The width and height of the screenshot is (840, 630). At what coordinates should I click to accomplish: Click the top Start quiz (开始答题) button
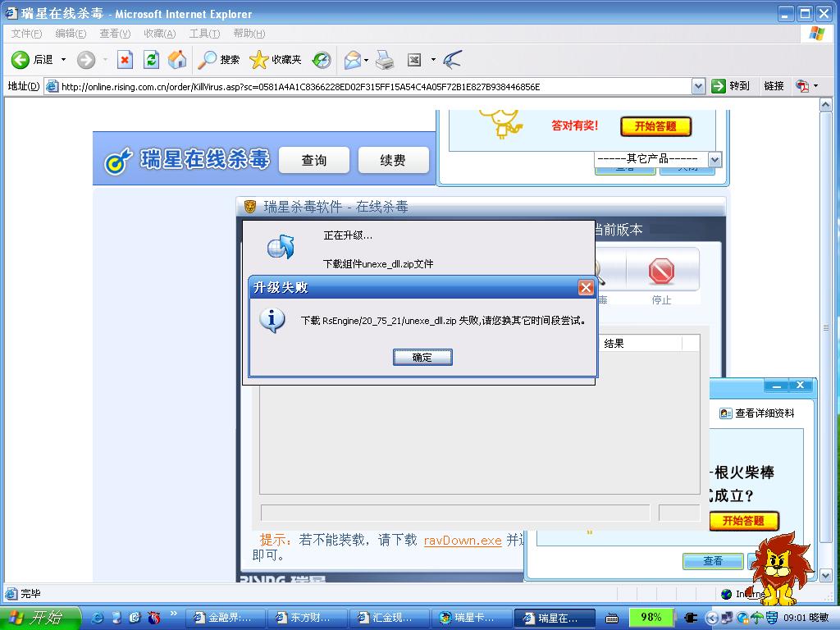[655, 126]
